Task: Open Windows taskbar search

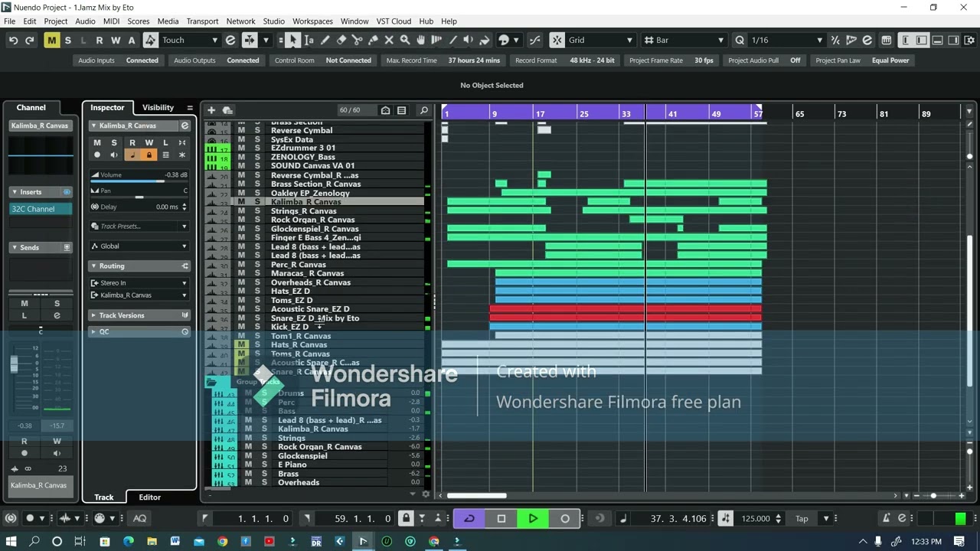Action: (34, 541)
